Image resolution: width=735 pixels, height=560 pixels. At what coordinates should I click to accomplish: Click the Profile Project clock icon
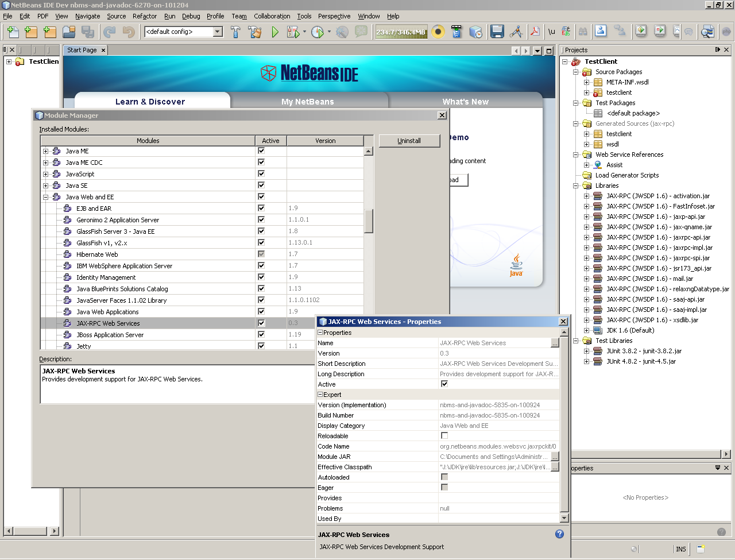(318, 32)
